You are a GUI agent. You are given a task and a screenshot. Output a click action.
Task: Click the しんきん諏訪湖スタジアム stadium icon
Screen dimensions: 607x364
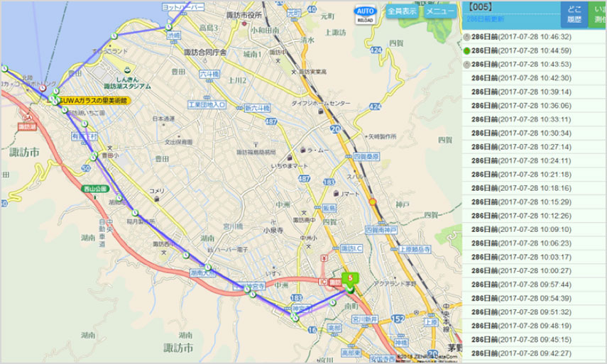[127, 70]
